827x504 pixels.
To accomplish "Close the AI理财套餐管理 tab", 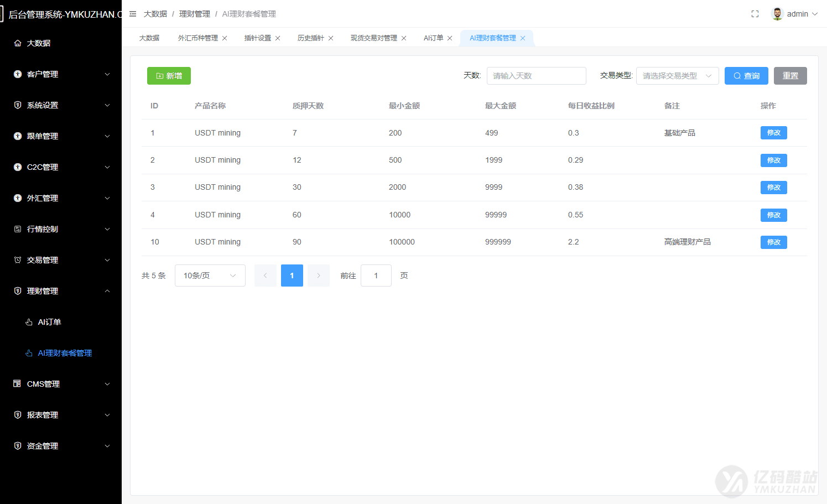I will tap(523, 38).
